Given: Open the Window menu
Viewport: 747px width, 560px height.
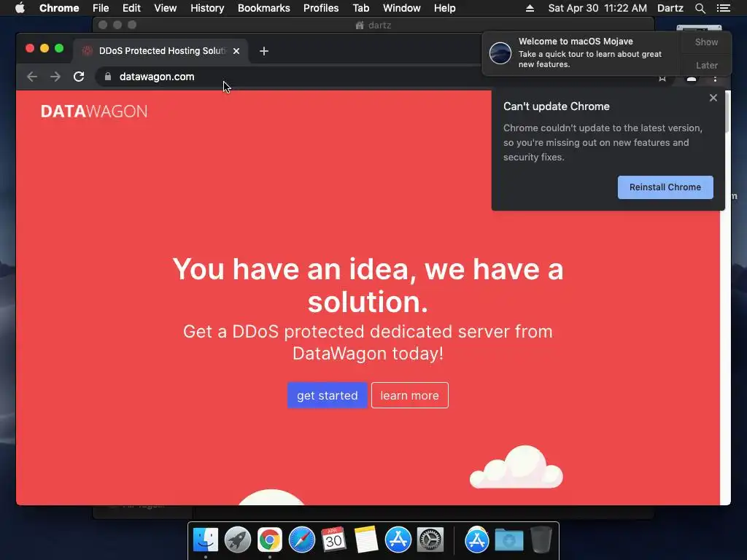Looking at the screenshot, I should (x=402, y=8).
